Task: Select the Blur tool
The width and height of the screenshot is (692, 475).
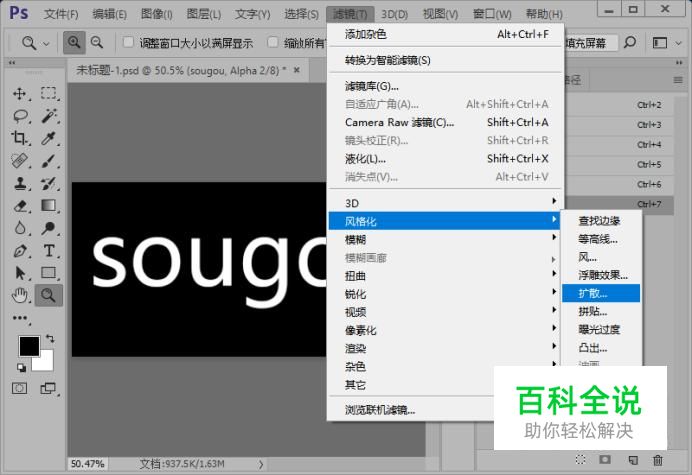Action: pos(19,228)
